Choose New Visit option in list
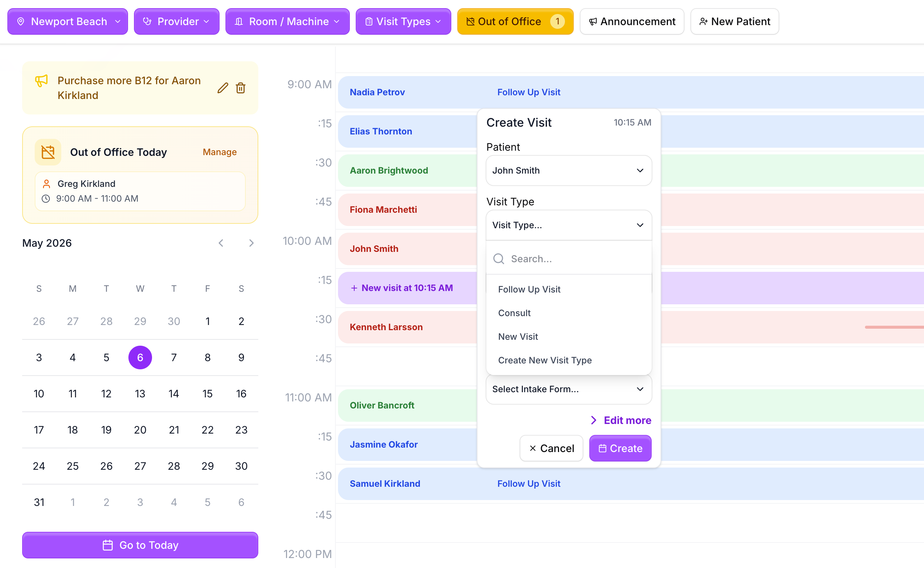This screenshot has height=568, width=924. (x=569, y=336)
